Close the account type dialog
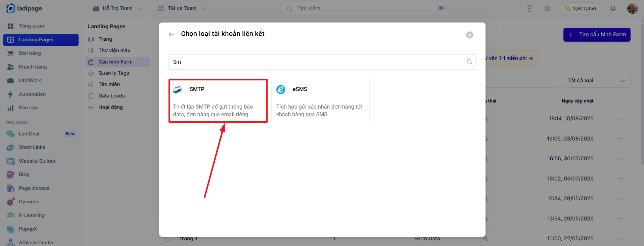Screen dimensions: 644x246 [470, 35]
